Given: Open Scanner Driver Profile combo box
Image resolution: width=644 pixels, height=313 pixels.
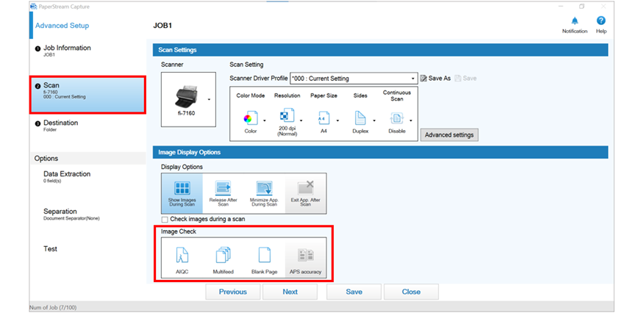Looking at the screenshot, I should (354, 79).
